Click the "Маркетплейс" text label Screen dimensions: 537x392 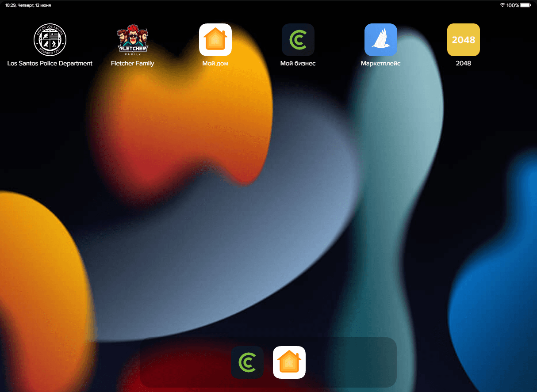click(380, 63)
